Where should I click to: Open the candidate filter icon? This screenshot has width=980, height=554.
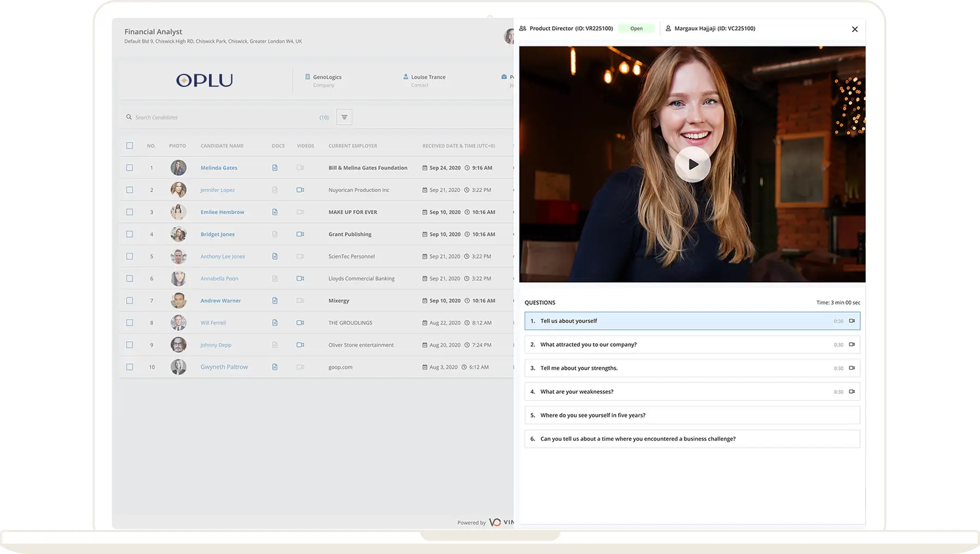click(344, 117)
